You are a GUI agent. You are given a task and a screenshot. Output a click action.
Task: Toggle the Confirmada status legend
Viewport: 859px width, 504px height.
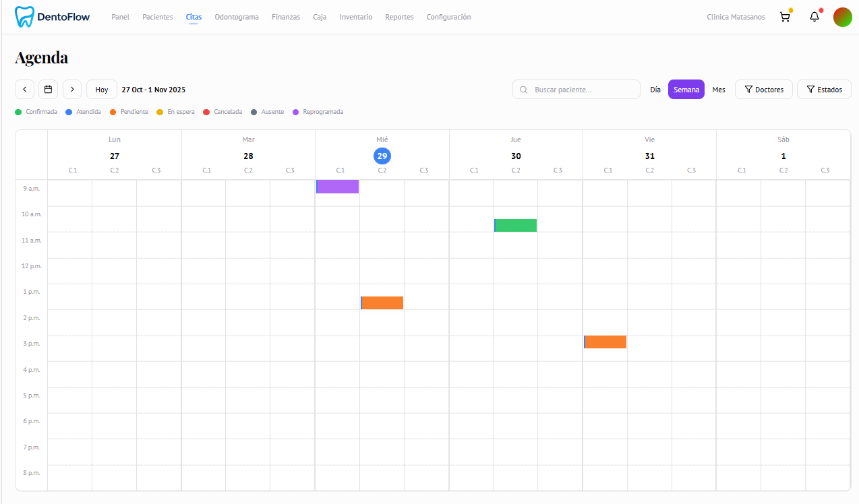coord(36,112)
